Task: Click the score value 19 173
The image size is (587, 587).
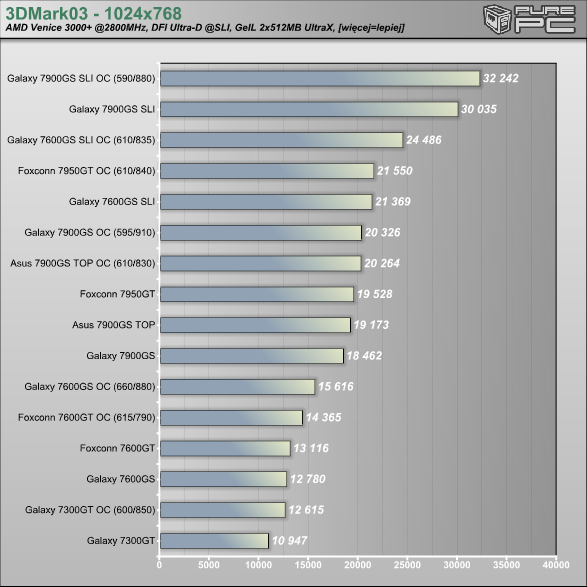Action: [371, 325]
